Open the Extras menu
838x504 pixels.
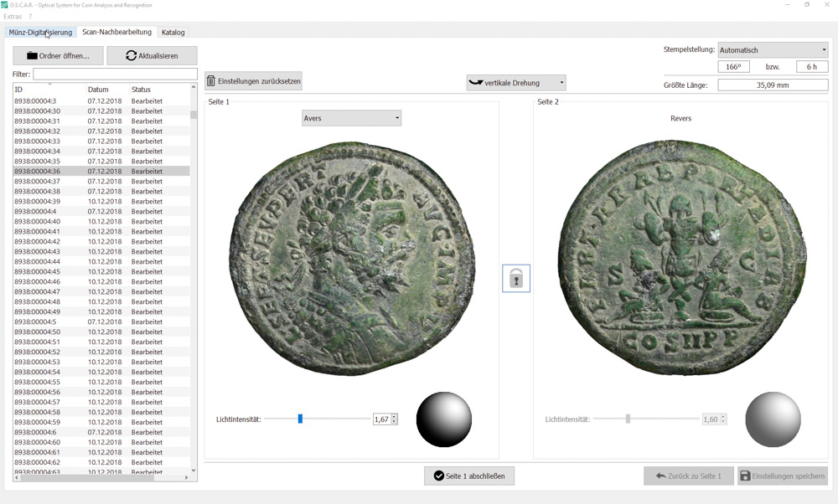[x=13, y=17]
